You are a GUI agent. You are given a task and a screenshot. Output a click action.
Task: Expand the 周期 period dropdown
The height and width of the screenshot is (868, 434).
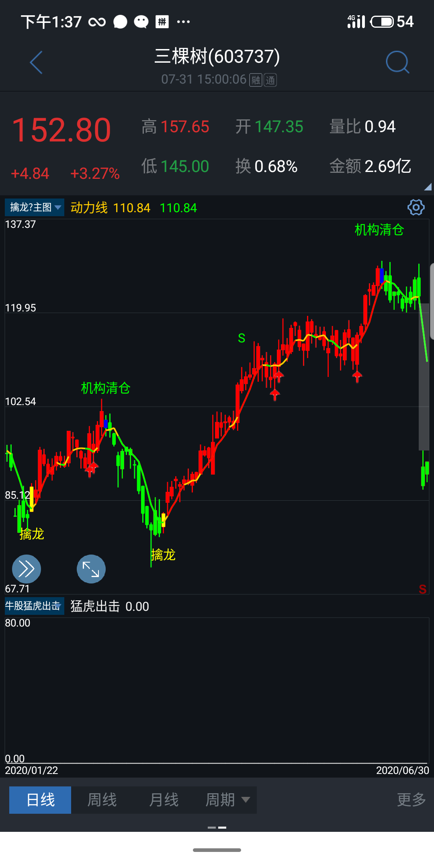tap(227, 800)
